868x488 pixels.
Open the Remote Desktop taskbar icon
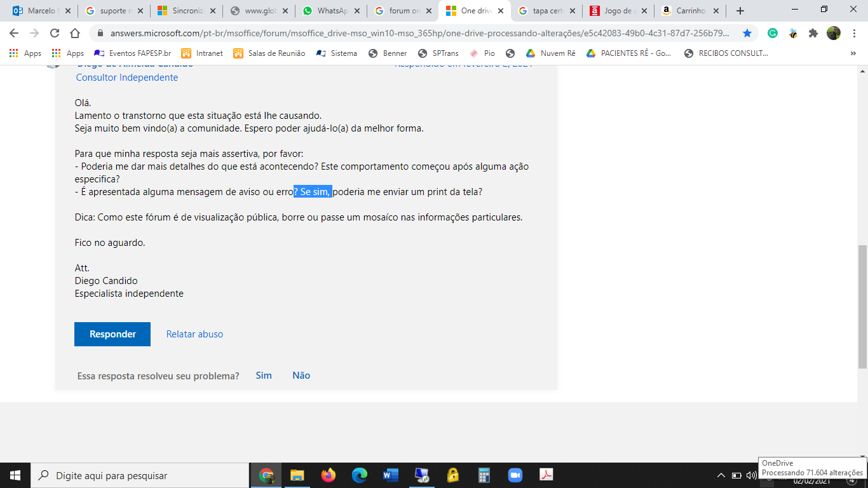pyautogui.click(x=421, y=475)
